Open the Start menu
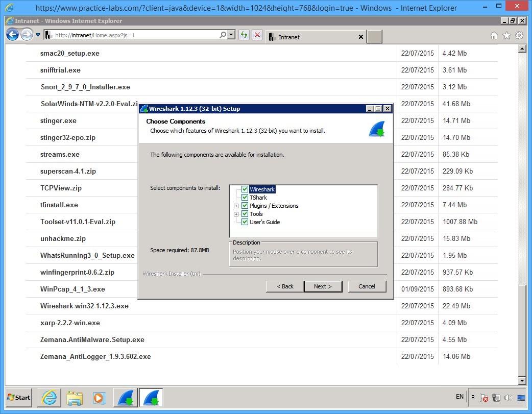Image resolution: width=532 pixels, height=414 pixels. click(18, 397)
